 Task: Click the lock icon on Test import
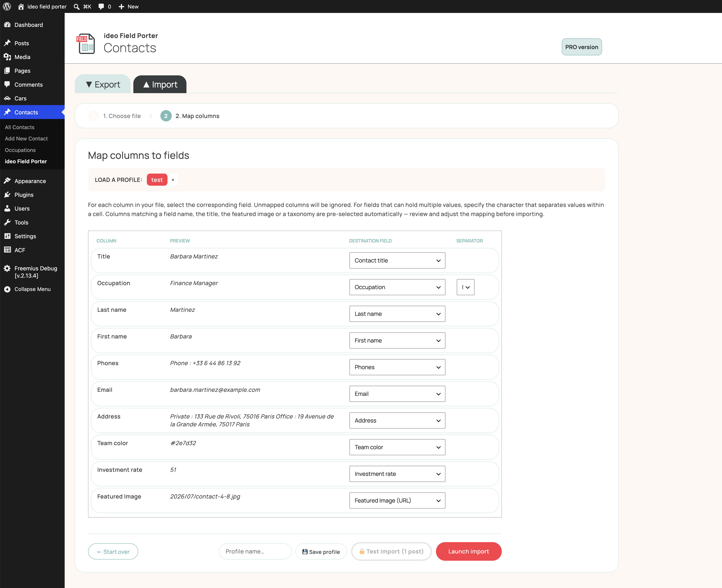pyautogui.click(x=362, y=551)
